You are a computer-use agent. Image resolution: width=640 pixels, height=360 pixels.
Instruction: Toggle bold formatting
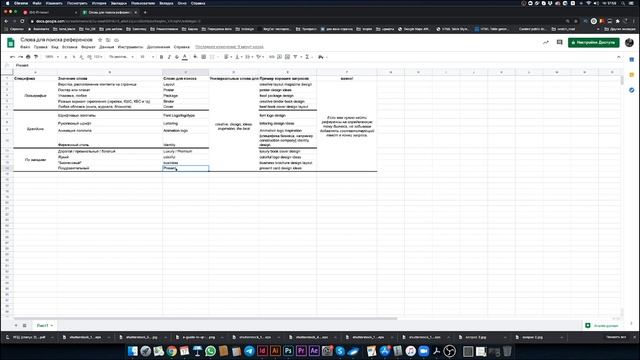coord(161,57)
